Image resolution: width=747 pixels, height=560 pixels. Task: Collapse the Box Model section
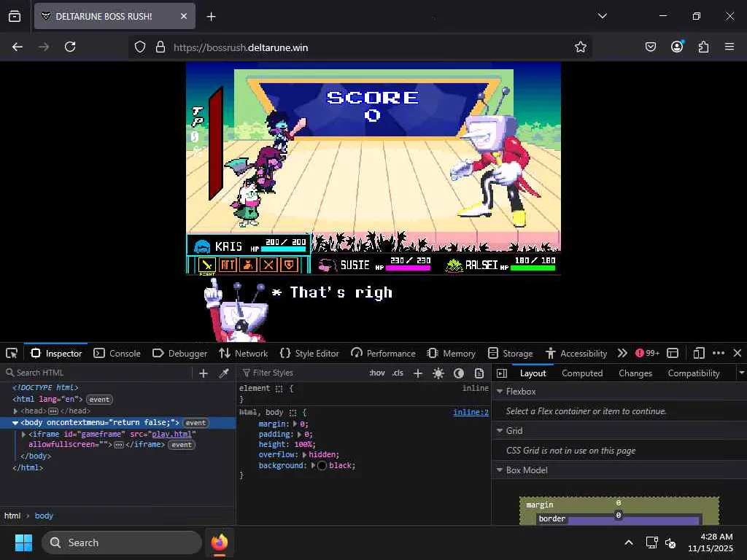tap(500, 470)
